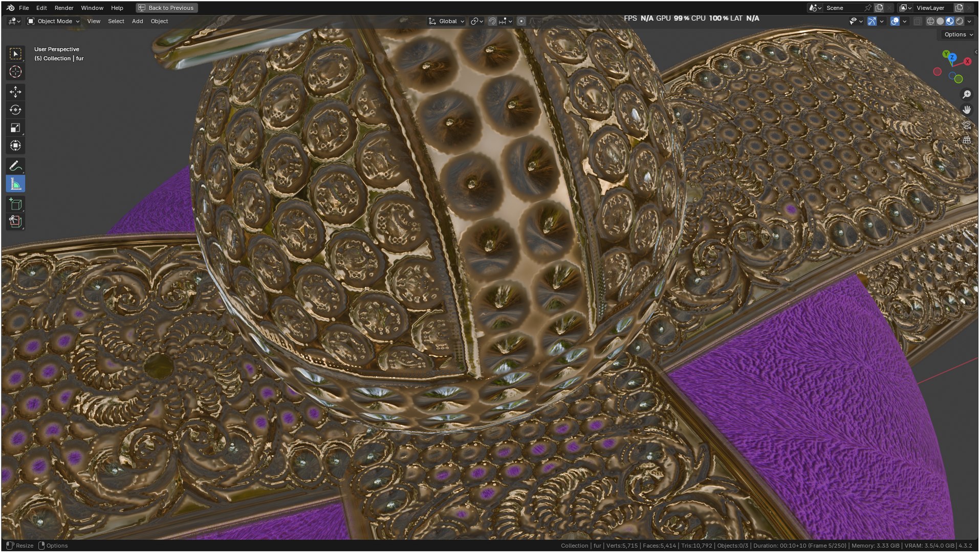Select the Annotate tool
This screenshot has height=553, width=980.
coord(15,166)
